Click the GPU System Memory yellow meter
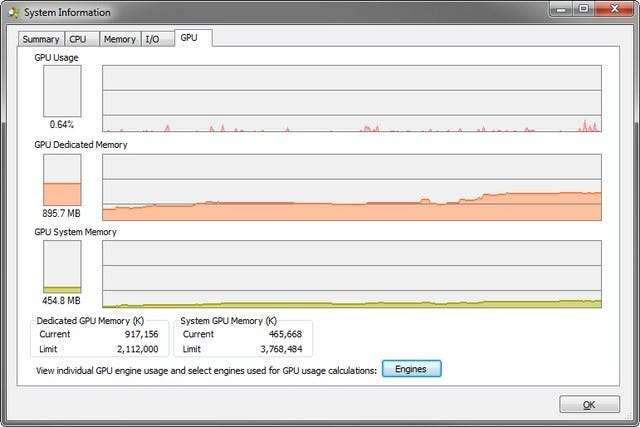The height and width of the screenshot is (427, 640). pyautogui.click(x=62, y=267)
